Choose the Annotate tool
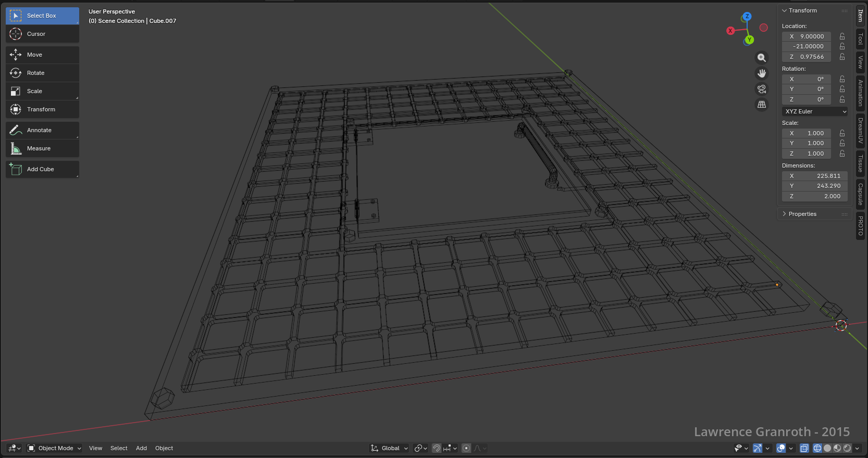The width and height of the screenshot is (868, 458). pos(42,130)
